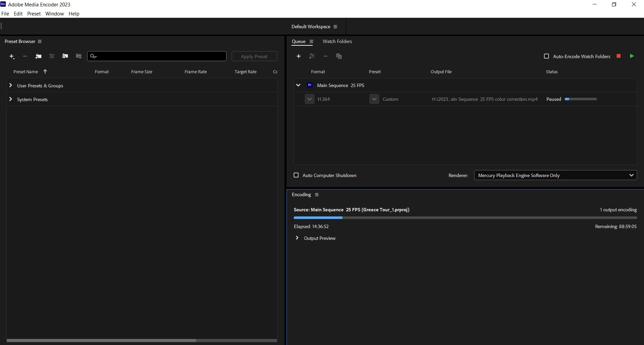This screenshot has height=345, width=644.
Task: Open Custom preset dropdown
Action: click(x=374, y=99)
